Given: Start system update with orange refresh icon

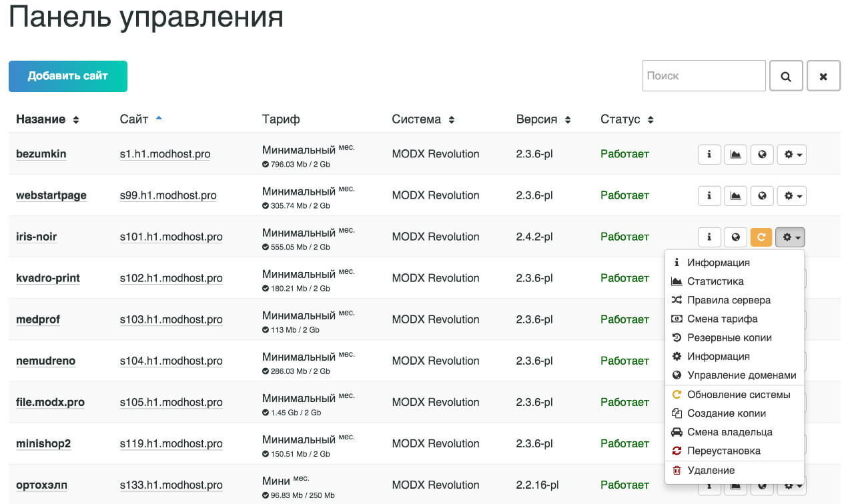Looking at the screenshot, I should (x=761, y=237).
